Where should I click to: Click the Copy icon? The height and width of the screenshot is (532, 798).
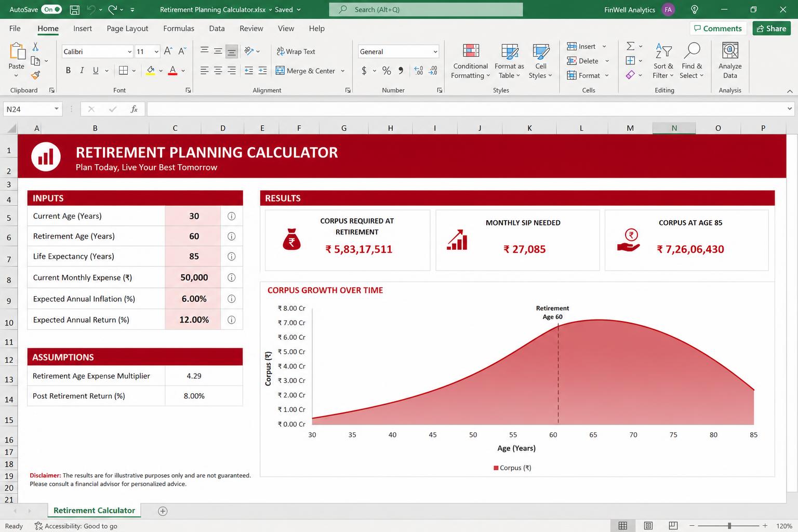coord(35,61)
